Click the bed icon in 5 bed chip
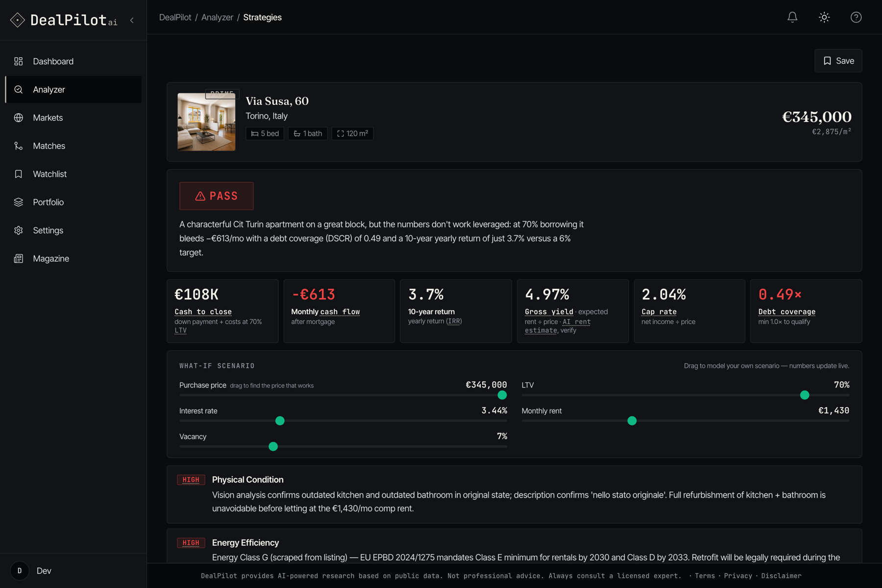 255,134
